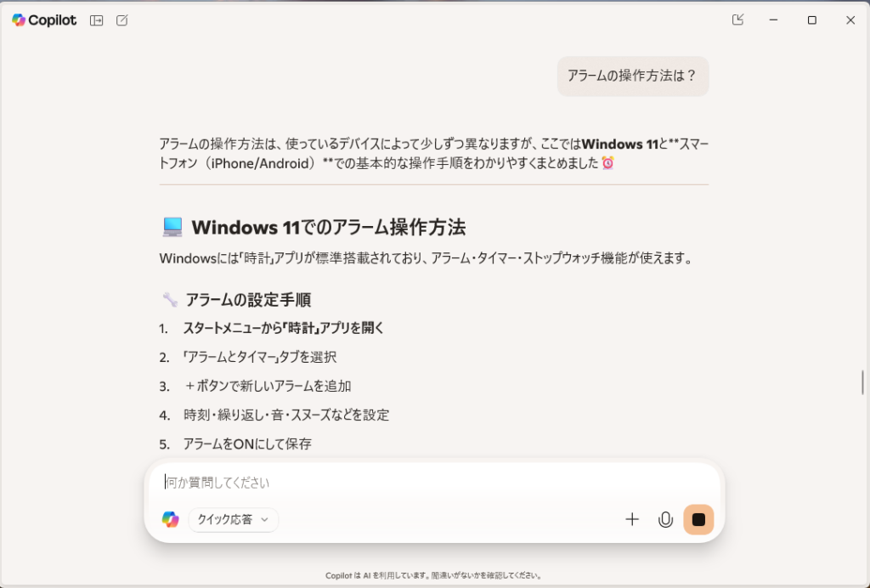This screenshot has width=870, height=588.
Task: Click the wrench emoji beside アラームの設定手順
Action: (170, 300)
